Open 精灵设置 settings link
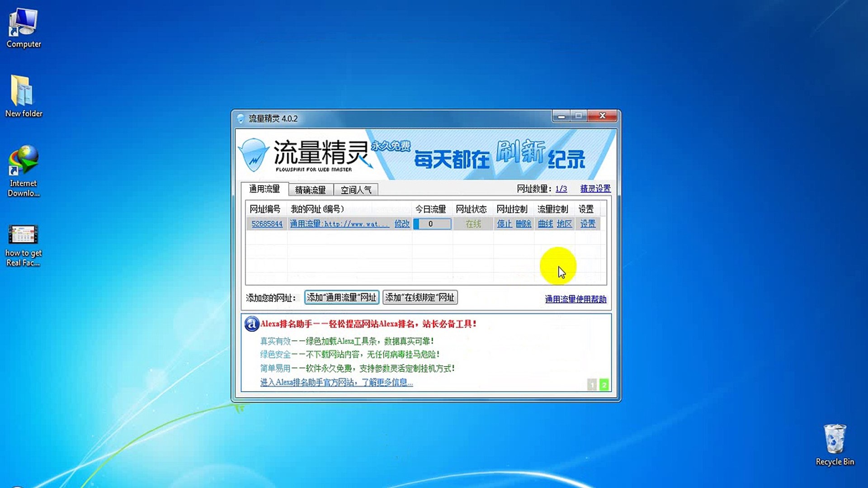Screen dimensions: 868x488 tap(595, 188)
